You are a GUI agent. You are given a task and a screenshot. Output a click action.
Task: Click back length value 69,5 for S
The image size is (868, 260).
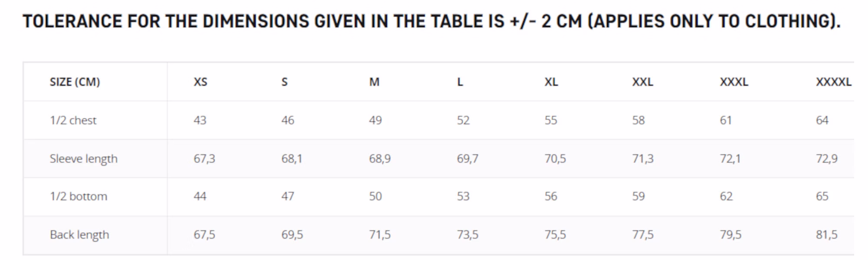pyautogui.click(x=292, y=234)
